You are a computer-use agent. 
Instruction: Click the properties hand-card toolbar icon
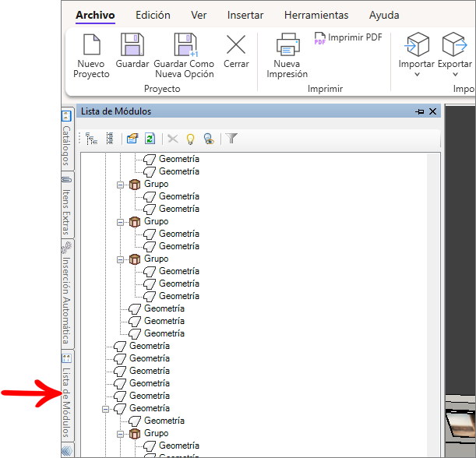coord(132,139)
